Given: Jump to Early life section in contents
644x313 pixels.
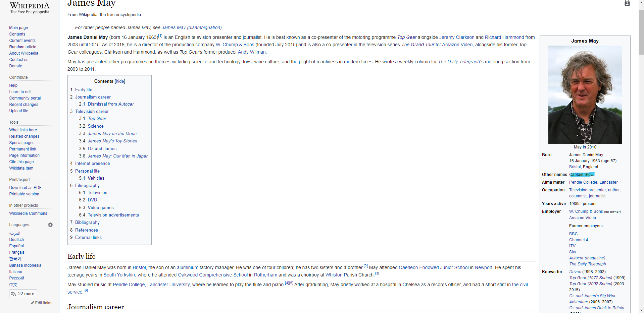Looking at the screenshot, I should (84, 90).
